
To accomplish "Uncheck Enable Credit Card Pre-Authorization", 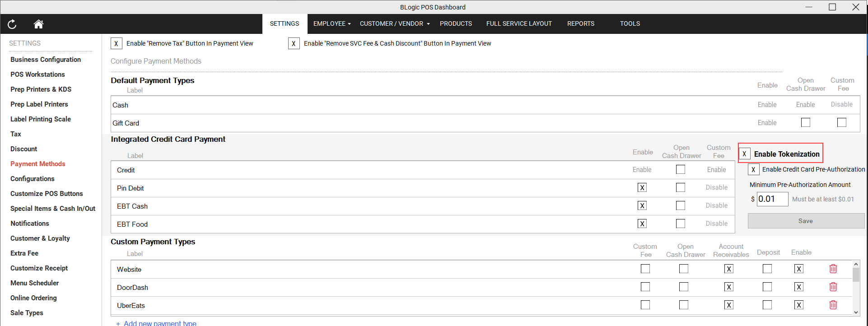I will click(753, 170).
